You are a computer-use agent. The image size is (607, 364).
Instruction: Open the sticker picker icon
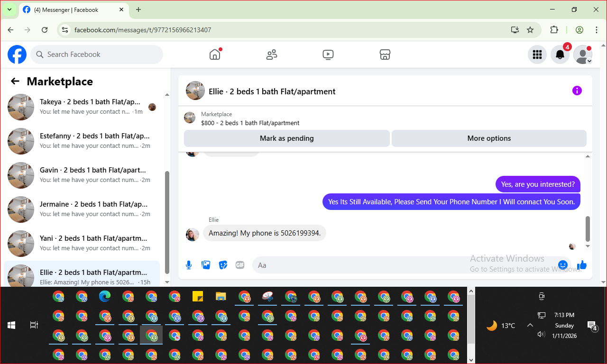tap(223, 265)
